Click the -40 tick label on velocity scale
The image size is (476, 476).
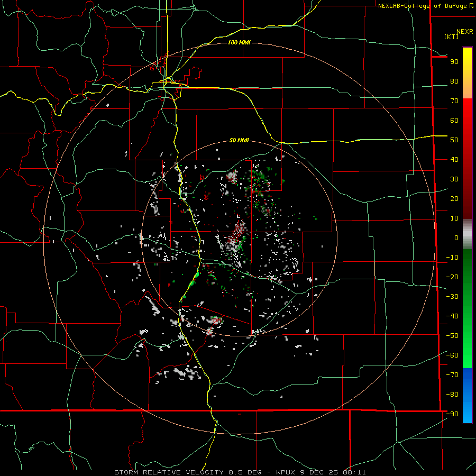pyautogui.click(x=452, y=316)
